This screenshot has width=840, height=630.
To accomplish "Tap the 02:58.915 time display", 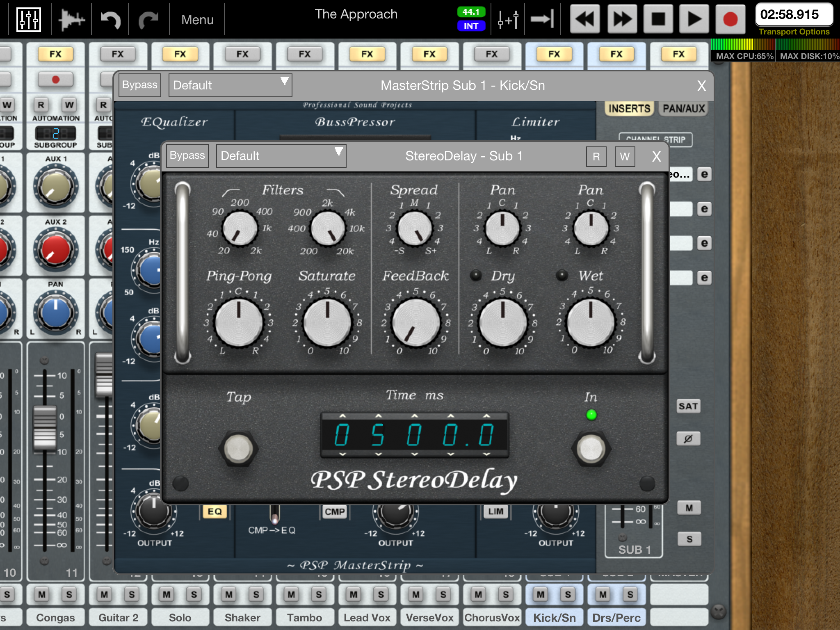I will coord(794,15).
